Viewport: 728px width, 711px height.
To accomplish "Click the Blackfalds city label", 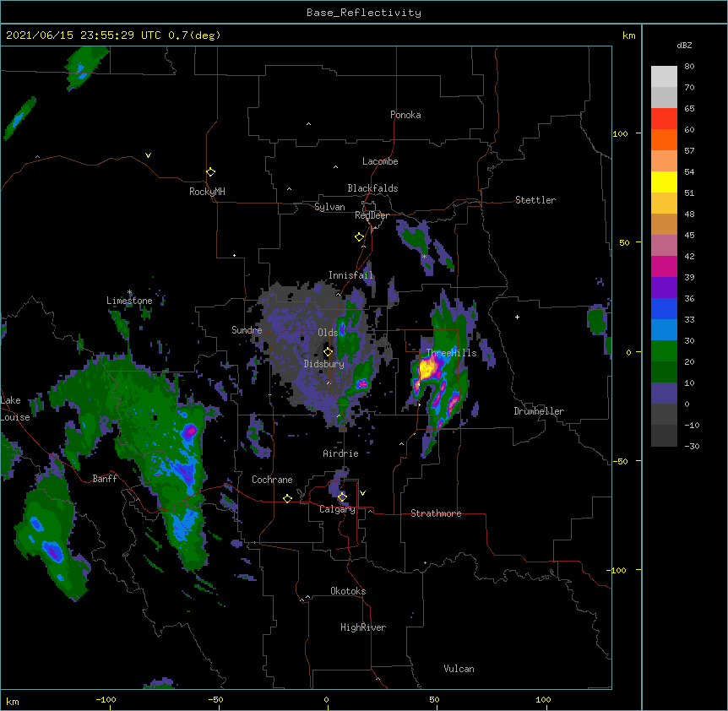I will (x=372, y=188).
